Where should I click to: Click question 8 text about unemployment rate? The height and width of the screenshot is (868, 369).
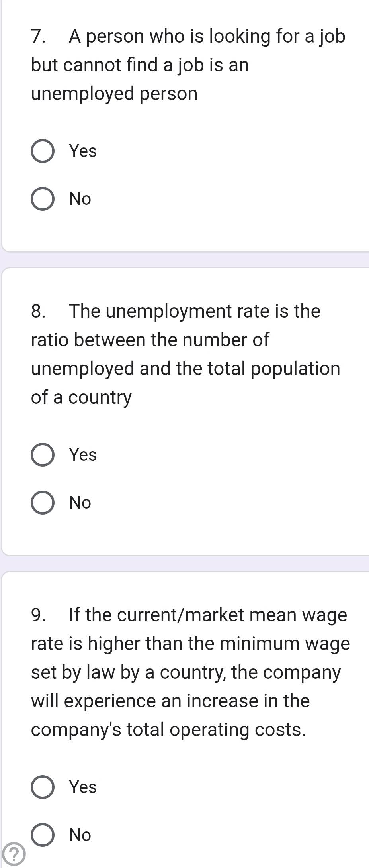click(186, 354)
